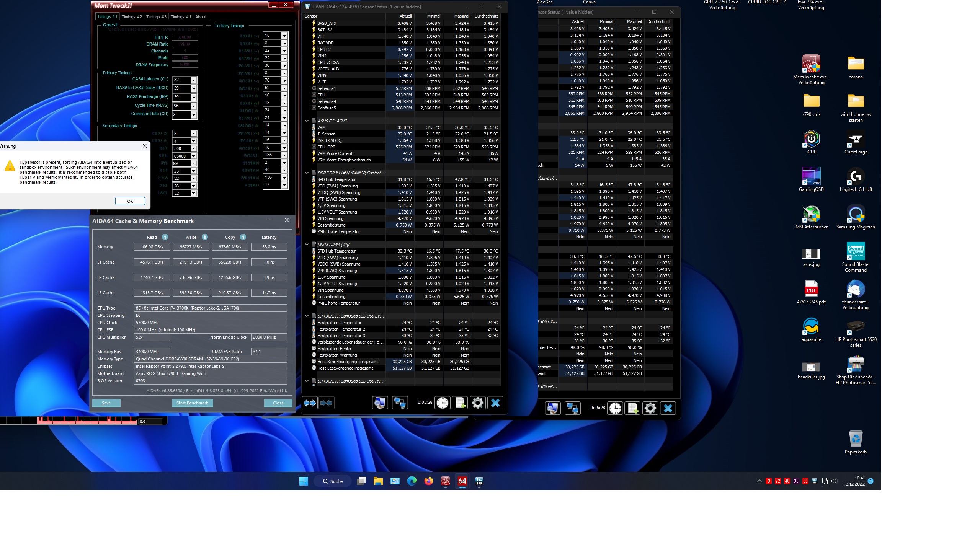Image resolution: width=980 pixels, height=551 pixels.
Task: Switch to the Timings #2 tab
Action: [x=132, y=17]
